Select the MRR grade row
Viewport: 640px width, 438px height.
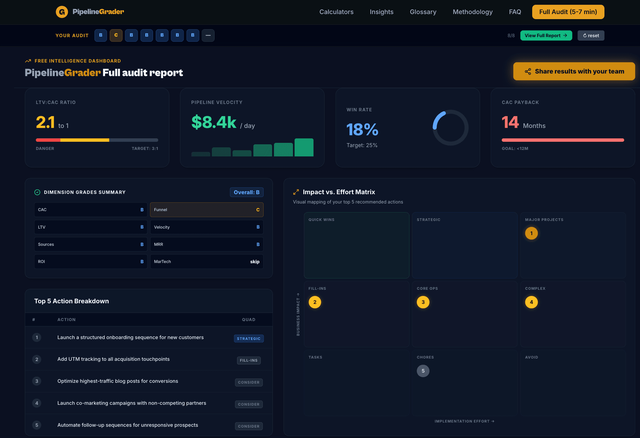click(207, 245)
